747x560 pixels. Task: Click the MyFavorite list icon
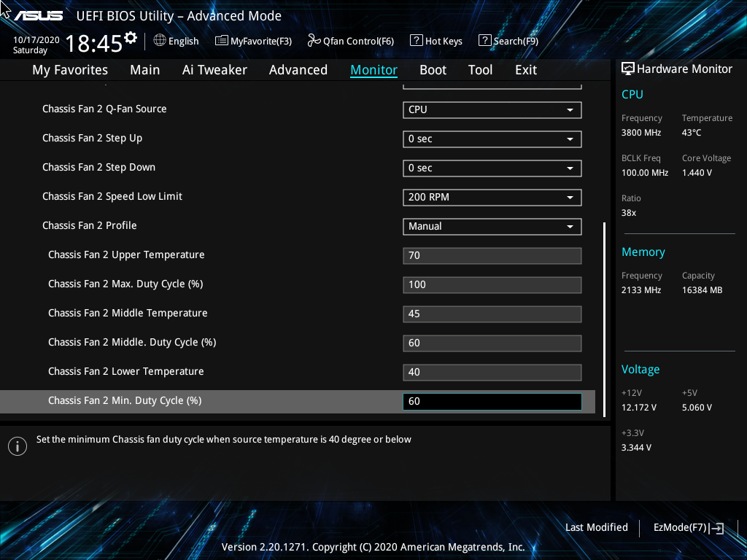point(222,41)
